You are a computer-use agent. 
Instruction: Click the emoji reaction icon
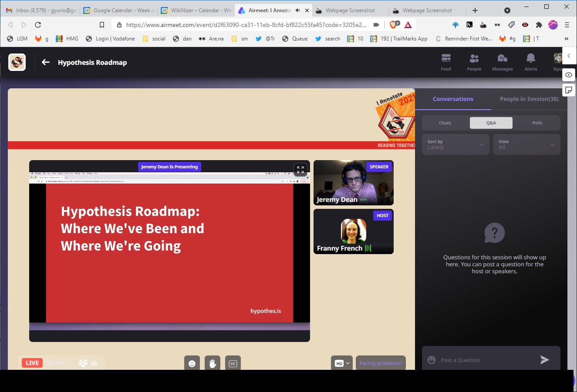click(x=192, y=363)
